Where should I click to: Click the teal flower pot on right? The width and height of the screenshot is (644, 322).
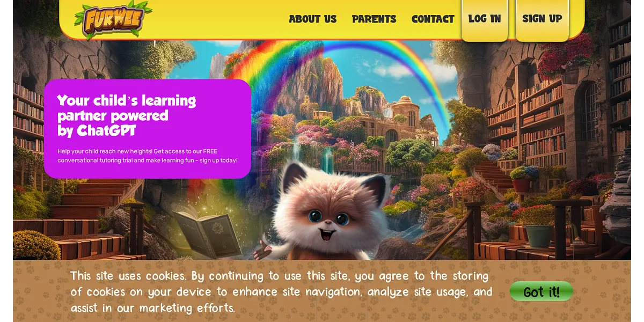click(x=539, y=236)
